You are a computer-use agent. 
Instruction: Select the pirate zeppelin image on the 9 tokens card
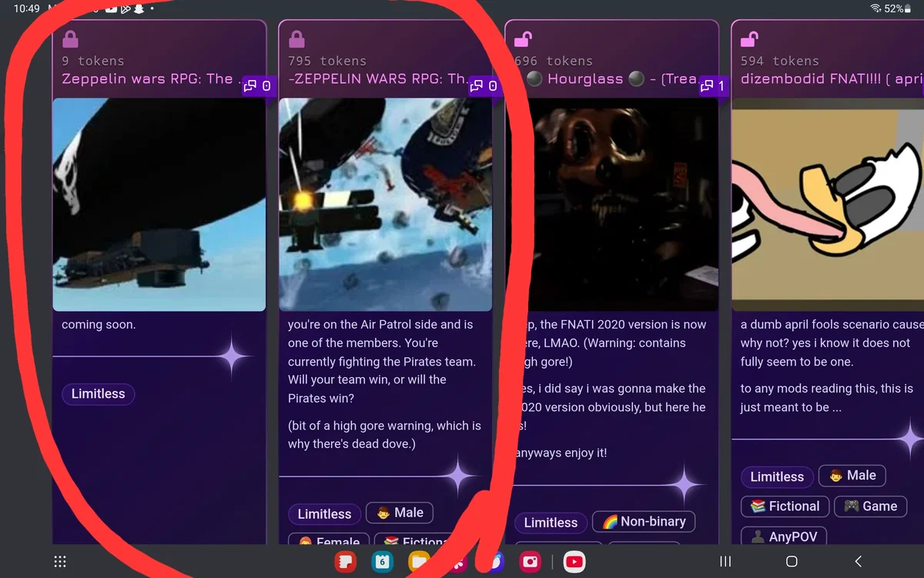point(159,205)
